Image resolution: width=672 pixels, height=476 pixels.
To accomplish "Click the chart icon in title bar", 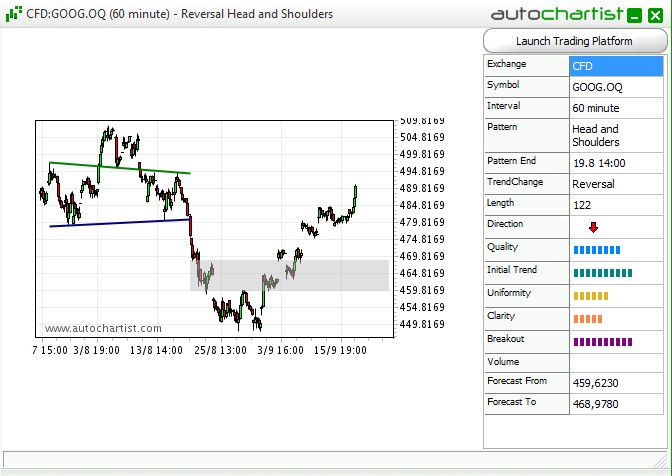I will pos(13,14).
